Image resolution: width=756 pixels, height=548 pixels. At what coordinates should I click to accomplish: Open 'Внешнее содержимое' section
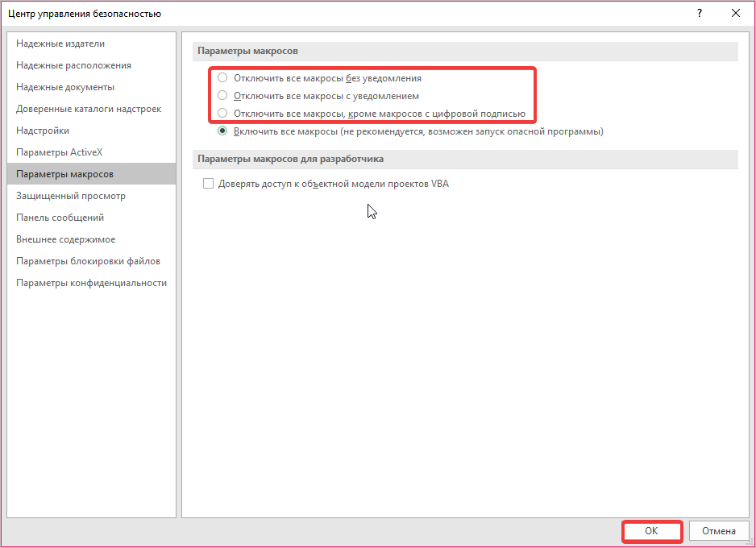coord(65,239)
